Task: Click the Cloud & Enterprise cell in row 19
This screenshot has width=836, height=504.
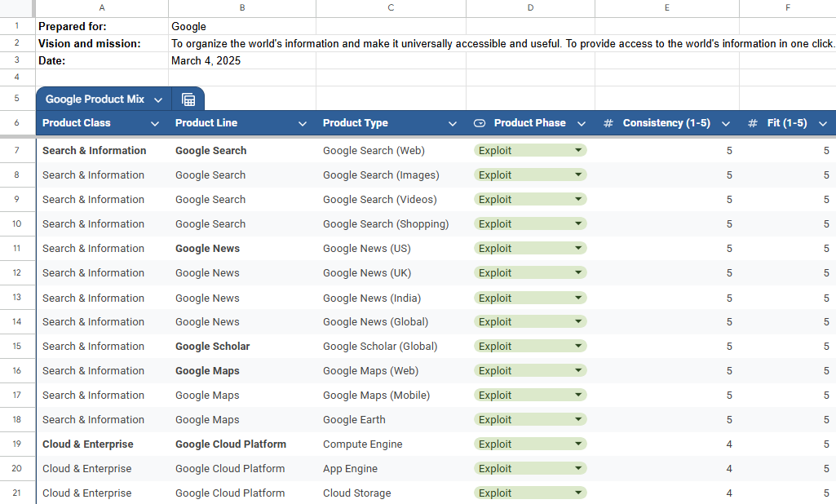Action: tap(88, 444)
